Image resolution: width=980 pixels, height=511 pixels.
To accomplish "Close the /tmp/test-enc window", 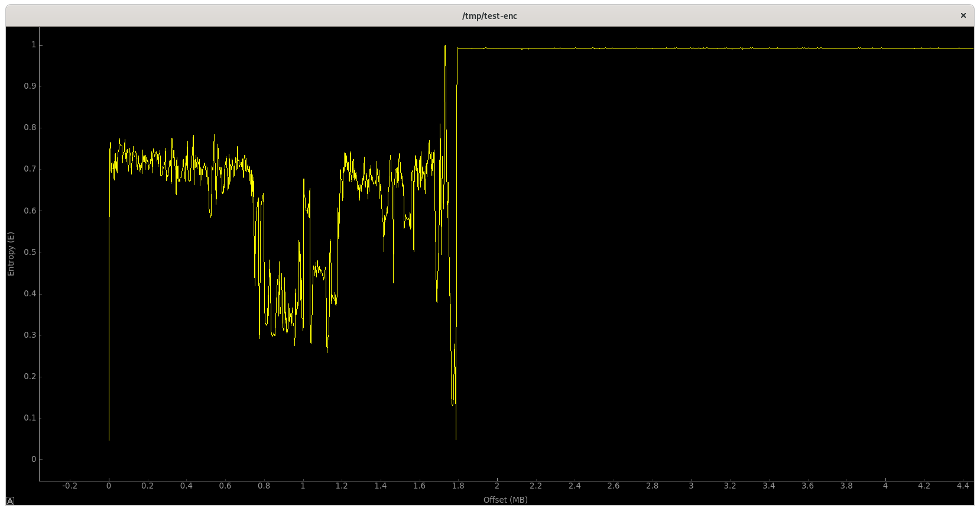I will click(963, 15).
